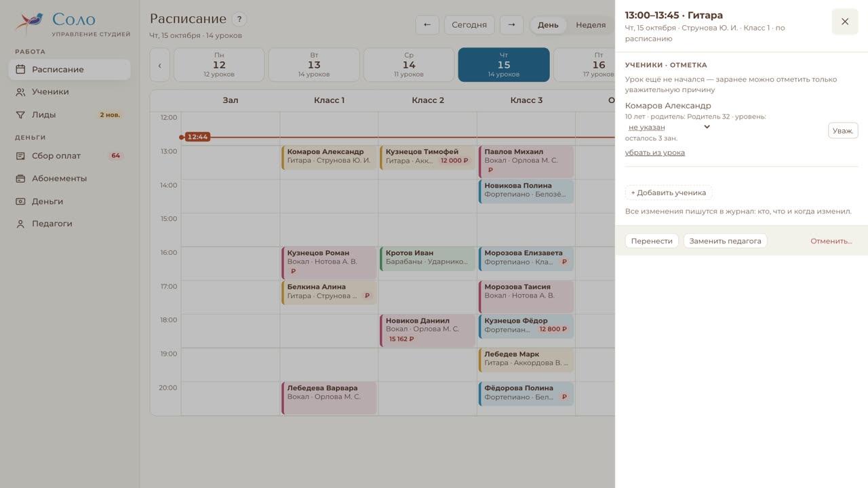
Task: Click the Отменить... link
Action: click(831, 241)
